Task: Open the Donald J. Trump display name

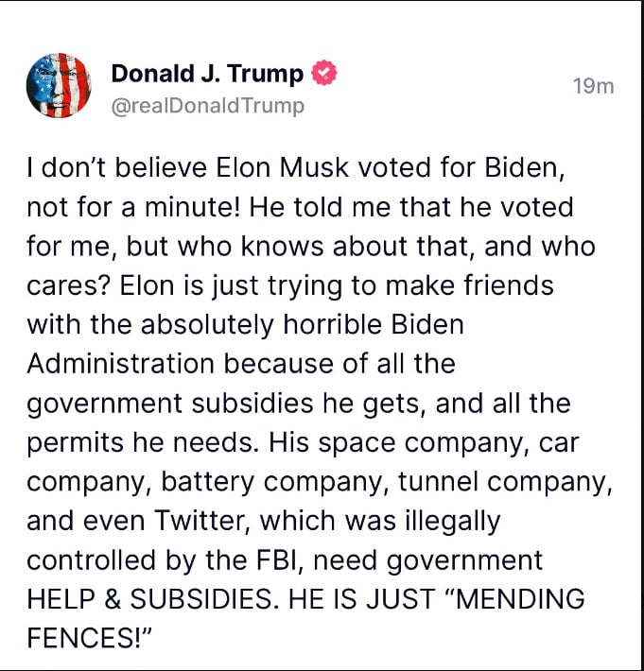Action: [x=208, y=73]
